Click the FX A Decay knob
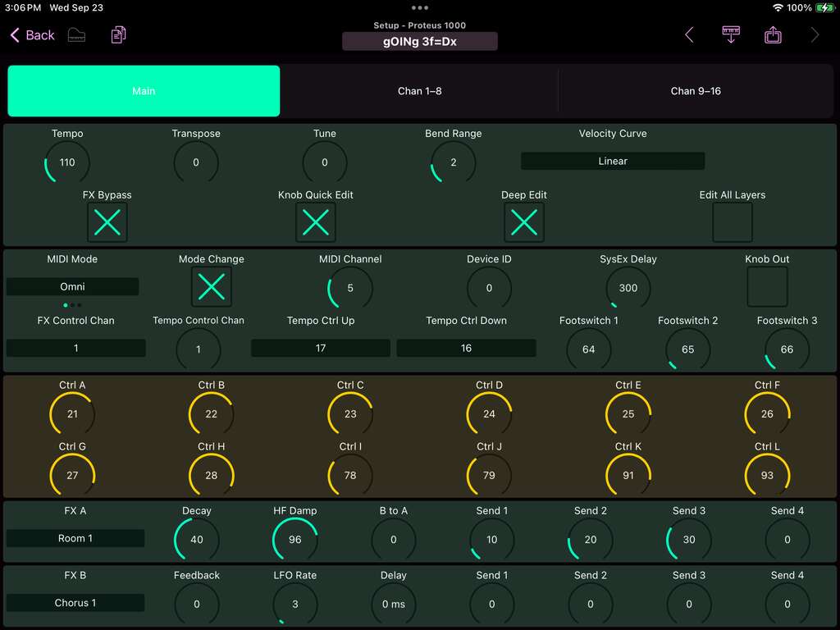This screenshot has width=840, height=630. pyautogui.click(x=197, y=540)
